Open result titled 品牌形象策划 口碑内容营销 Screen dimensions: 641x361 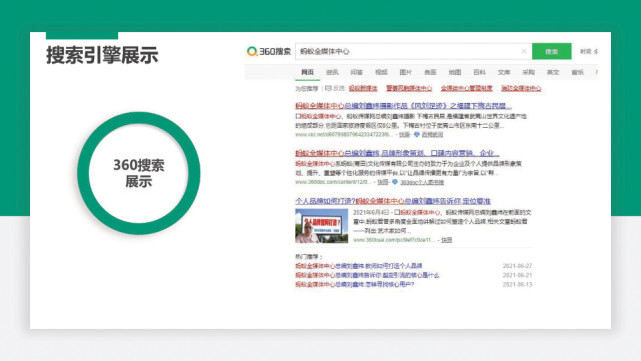coord(397,153)
